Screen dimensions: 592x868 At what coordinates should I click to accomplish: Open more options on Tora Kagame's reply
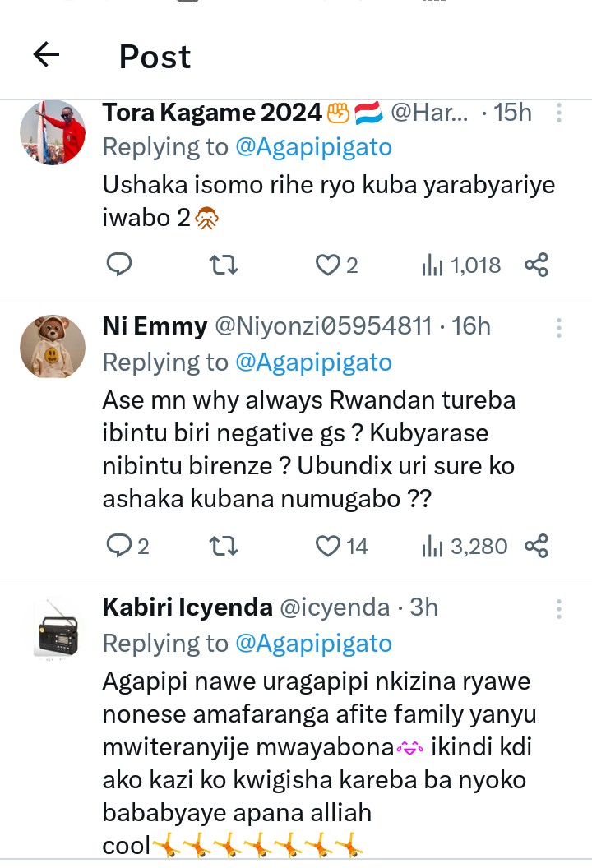(x=559, y=113)
